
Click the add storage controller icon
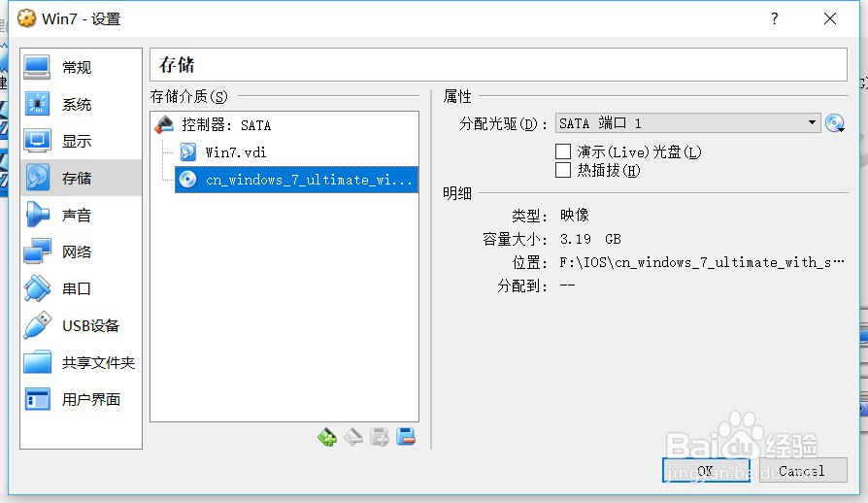point(327,437)
